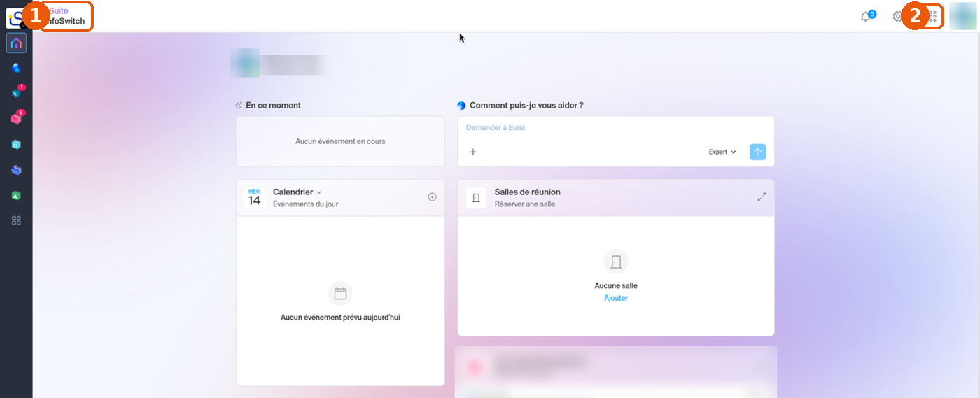The height and width of the screenshot is (398, 980).
Task: Open settings gear in top bar
Action: (x=897, y=16)
